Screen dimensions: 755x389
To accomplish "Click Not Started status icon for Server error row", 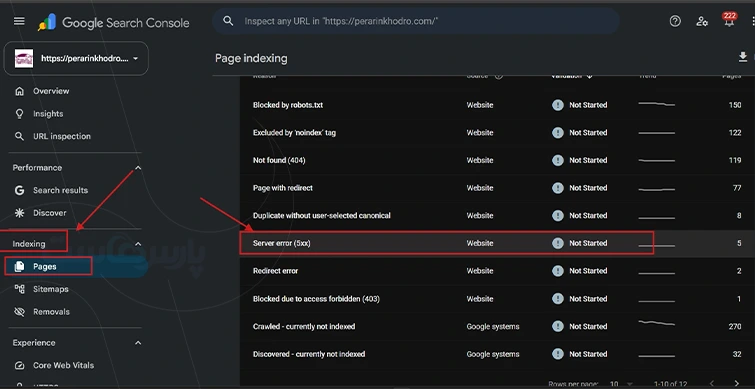I will click(x=558, y=243).
